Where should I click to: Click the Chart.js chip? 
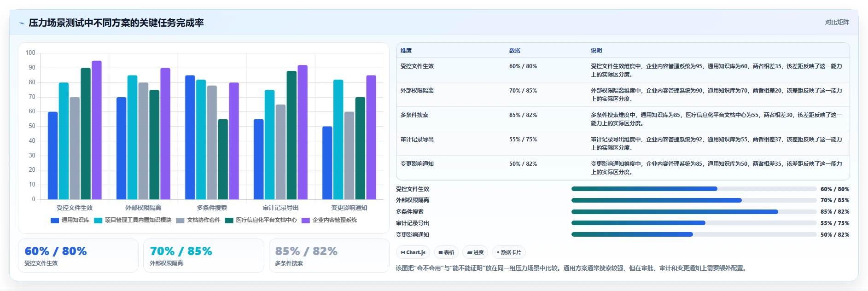pyautogui.click(x=413, y=252)
